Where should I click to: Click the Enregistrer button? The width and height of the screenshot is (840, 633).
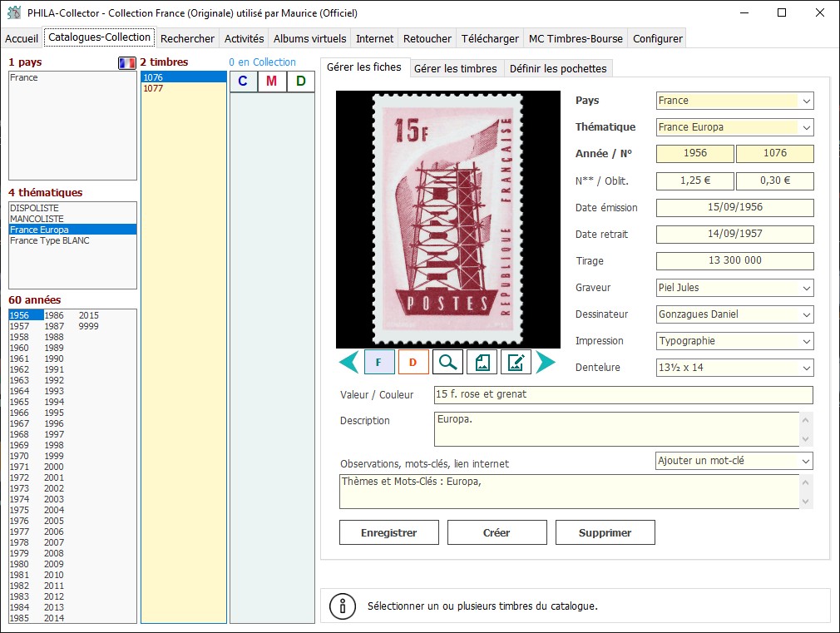point(389,533)
